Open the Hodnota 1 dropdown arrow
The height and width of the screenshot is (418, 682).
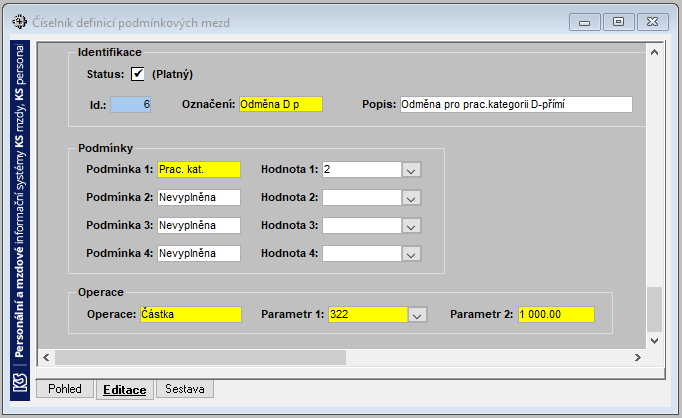coord(411,170)
